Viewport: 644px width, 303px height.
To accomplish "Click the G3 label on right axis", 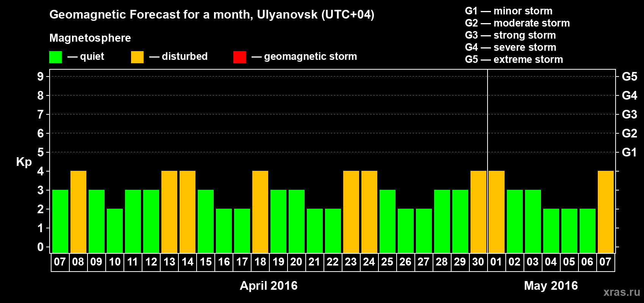I will pos(629,114).
